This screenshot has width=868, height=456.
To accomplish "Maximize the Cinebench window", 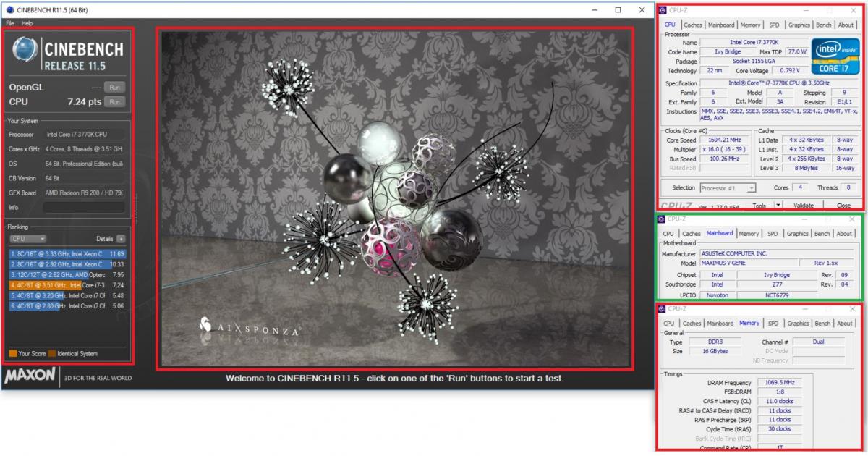I will click(x=618, y=10).
